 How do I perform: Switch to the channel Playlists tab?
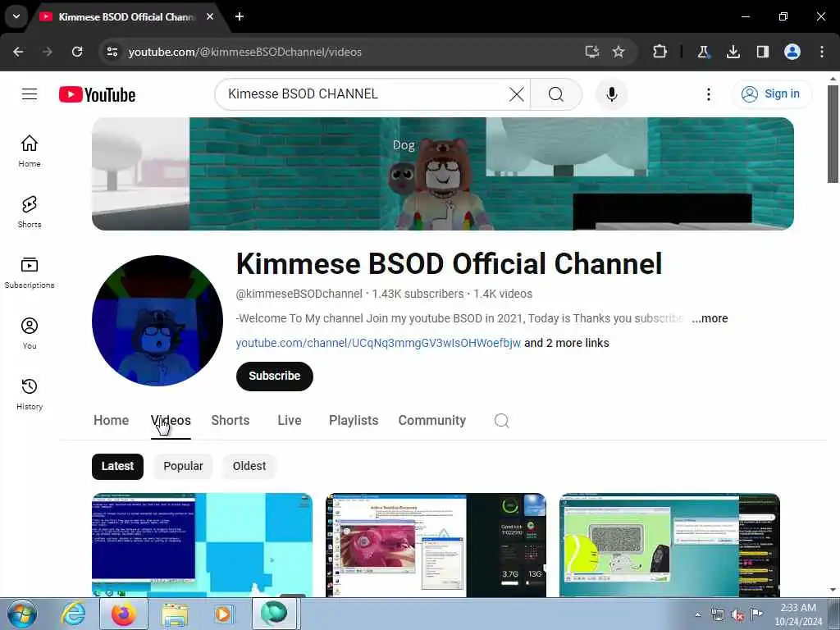354,421
